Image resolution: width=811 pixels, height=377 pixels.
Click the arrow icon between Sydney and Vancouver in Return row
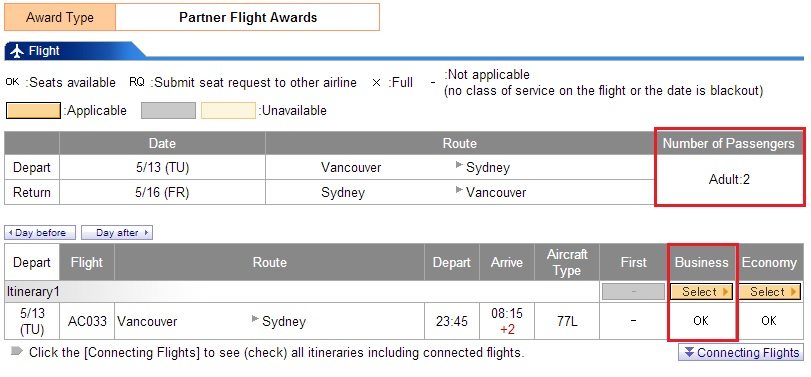coord(459,190)
